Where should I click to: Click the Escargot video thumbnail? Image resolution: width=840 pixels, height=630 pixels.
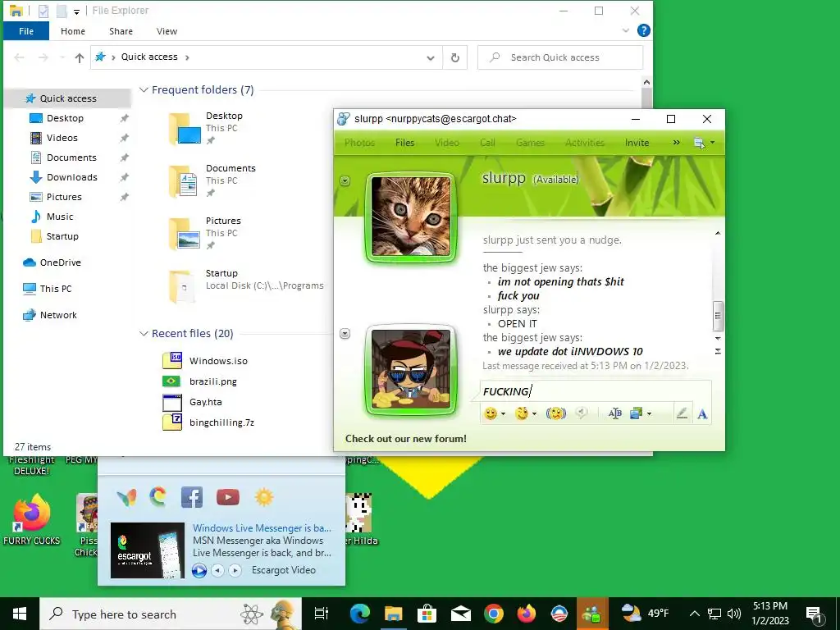pos(148,550)
